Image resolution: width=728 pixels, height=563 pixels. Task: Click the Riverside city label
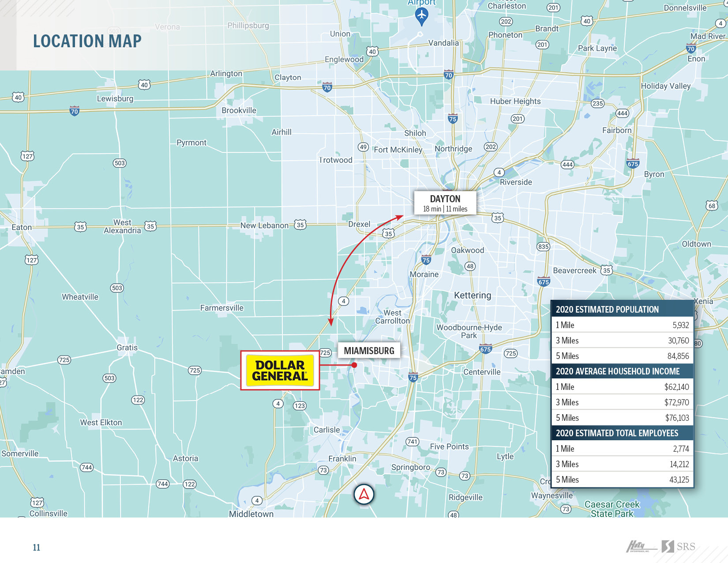516,182
